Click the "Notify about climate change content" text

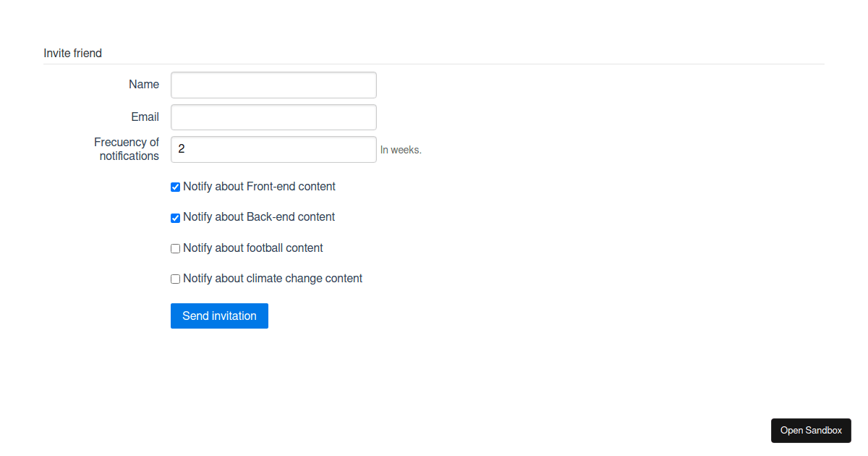point(273,279)
